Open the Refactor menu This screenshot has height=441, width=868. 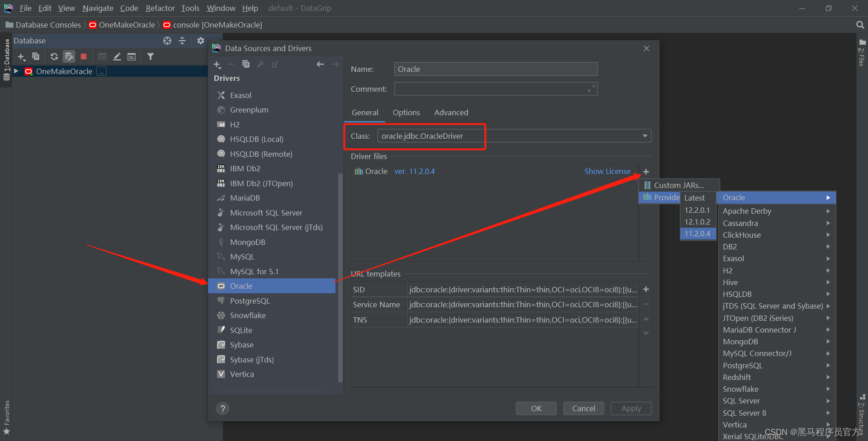[160, 8]
